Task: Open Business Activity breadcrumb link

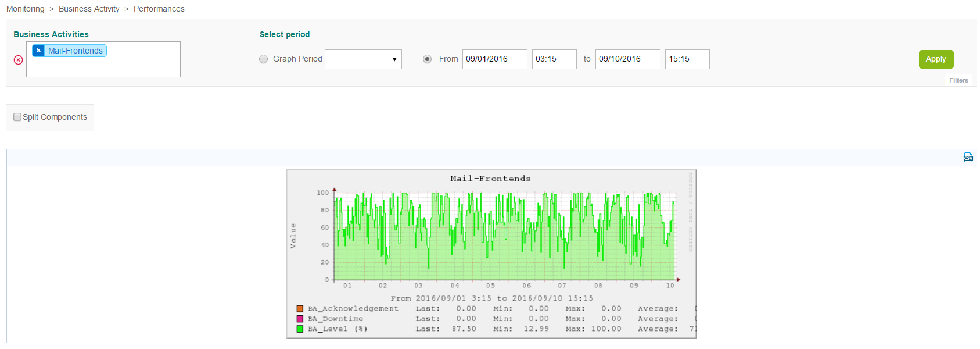Action: (x=89, y=9)
